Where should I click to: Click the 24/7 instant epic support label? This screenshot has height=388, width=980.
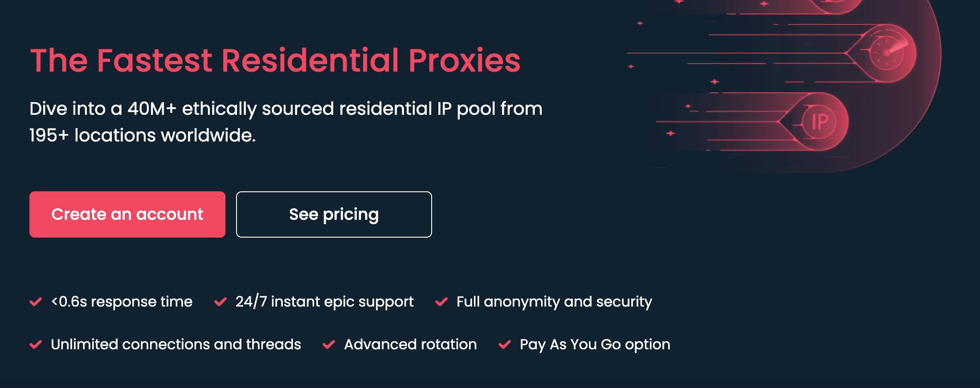point(324,302)
